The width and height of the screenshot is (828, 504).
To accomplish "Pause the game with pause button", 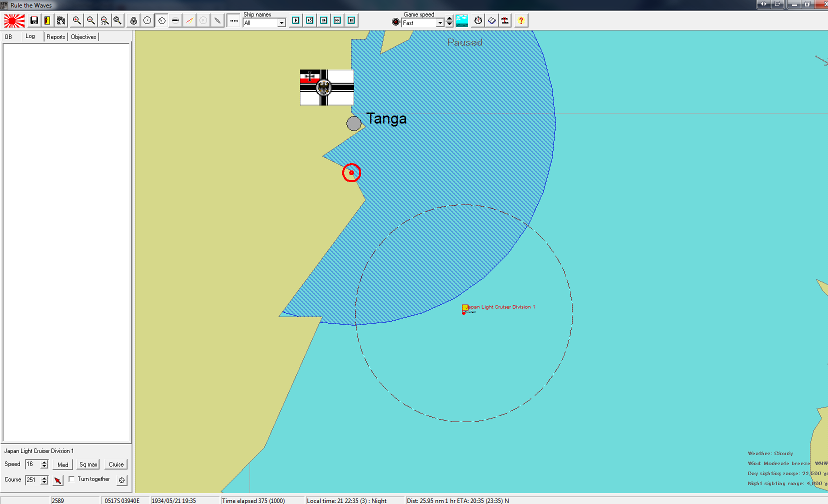I will coord(351,20).
